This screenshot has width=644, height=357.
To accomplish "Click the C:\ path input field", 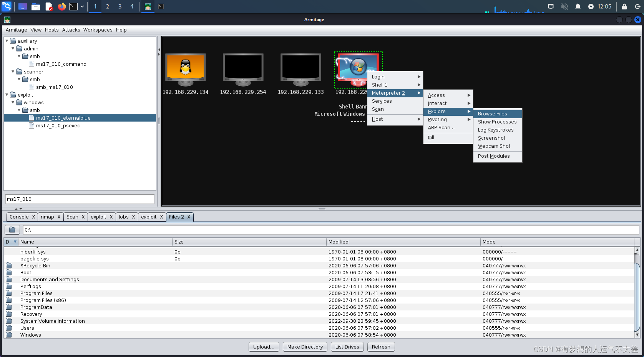I will coord(331,230).
